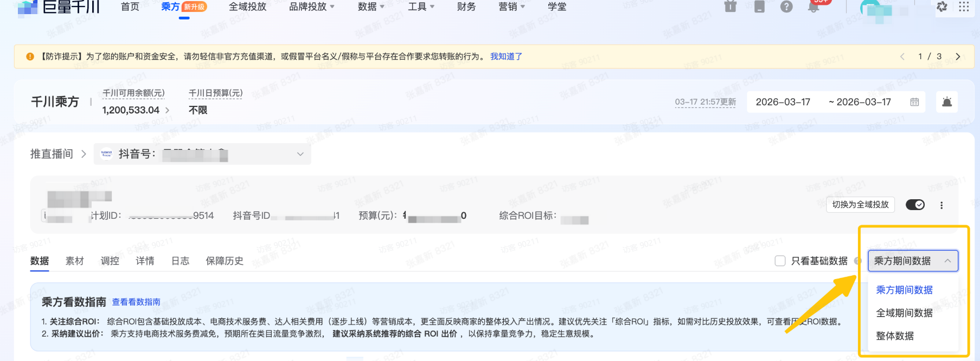Click the swirl-shaped icon beside the grid
The width and height of the screenshot is (980, 361).
pos(942,7)
